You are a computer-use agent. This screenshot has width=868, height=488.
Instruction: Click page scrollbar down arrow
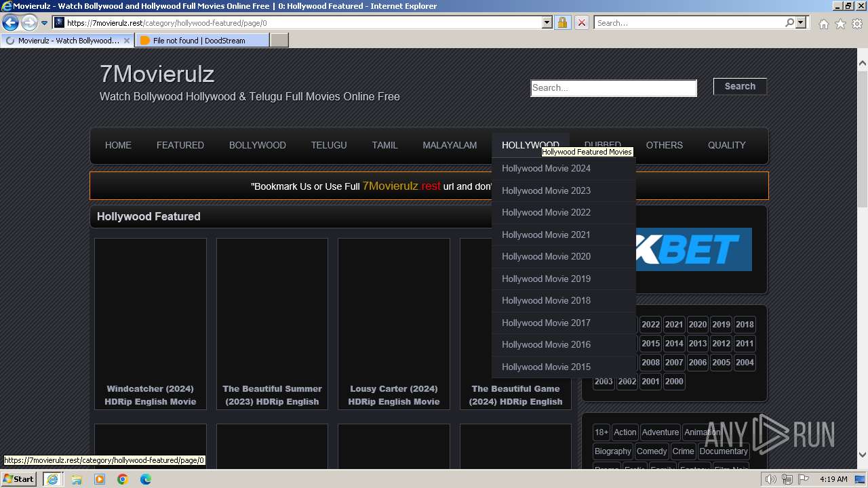pos(863,455)
